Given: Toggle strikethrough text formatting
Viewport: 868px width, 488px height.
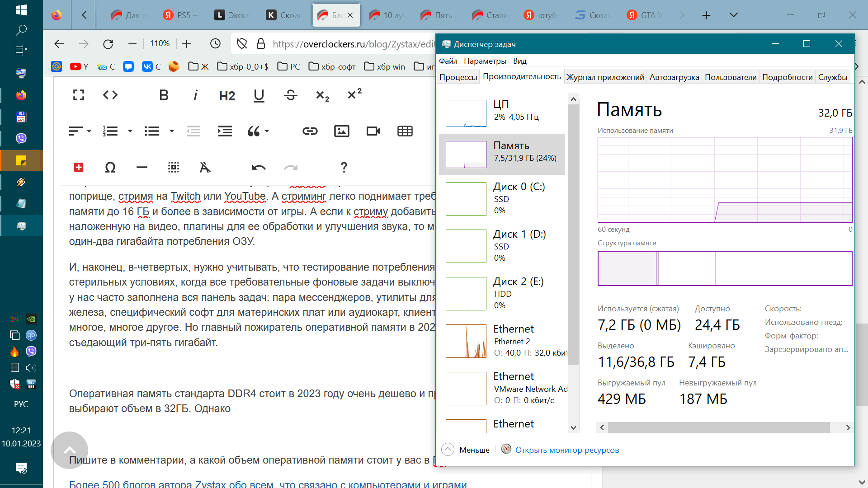Looking at the screenshot, I should tap(291, 95).
